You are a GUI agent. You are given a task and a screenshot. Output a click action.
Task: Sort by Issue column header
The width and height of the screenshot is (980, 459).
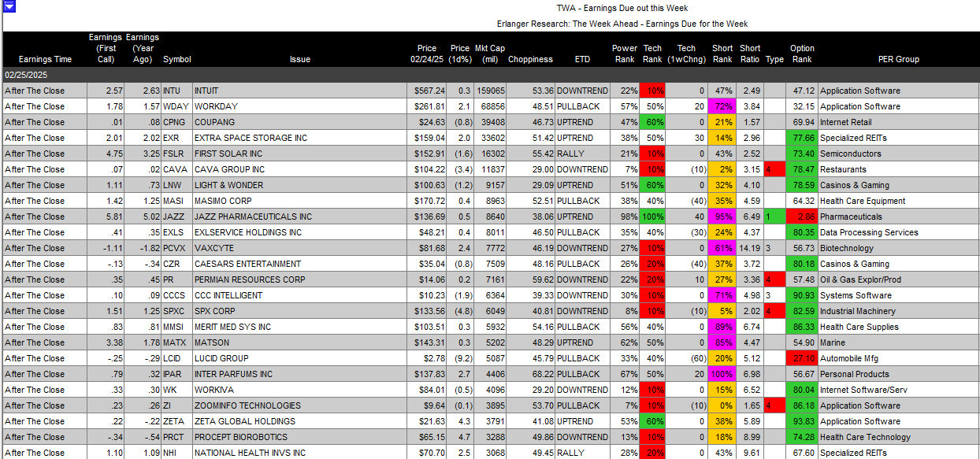(x=299, y=59)
